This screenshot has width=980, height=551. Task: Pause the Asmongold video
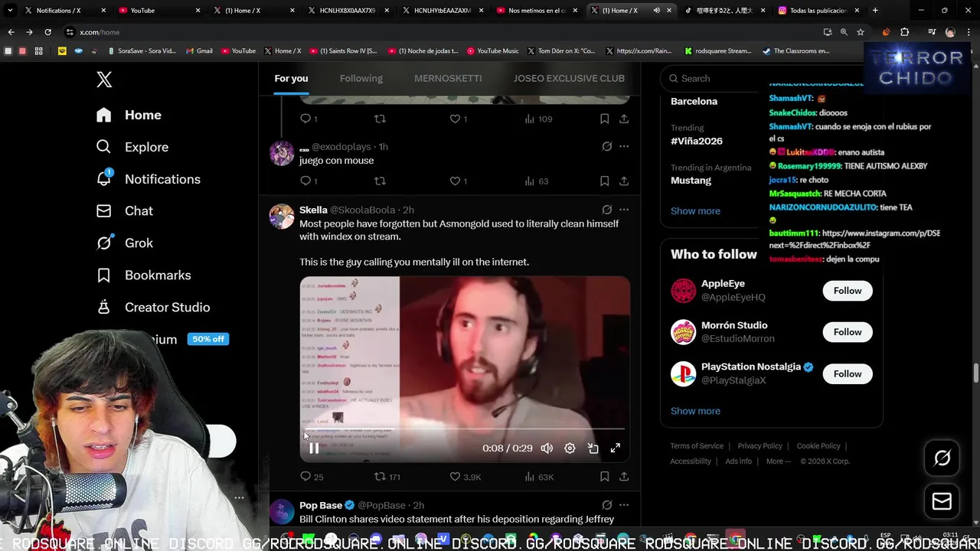click(314, 448)
